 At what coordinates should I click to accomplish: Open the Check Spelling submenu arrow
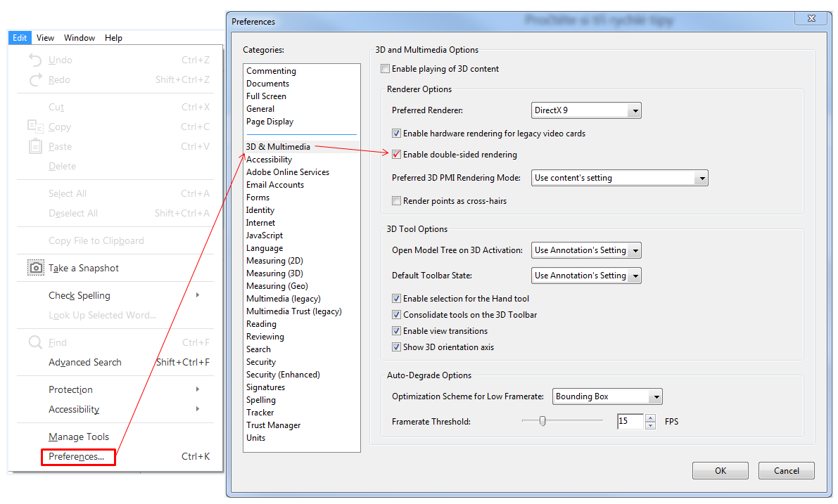pos(198,295)
